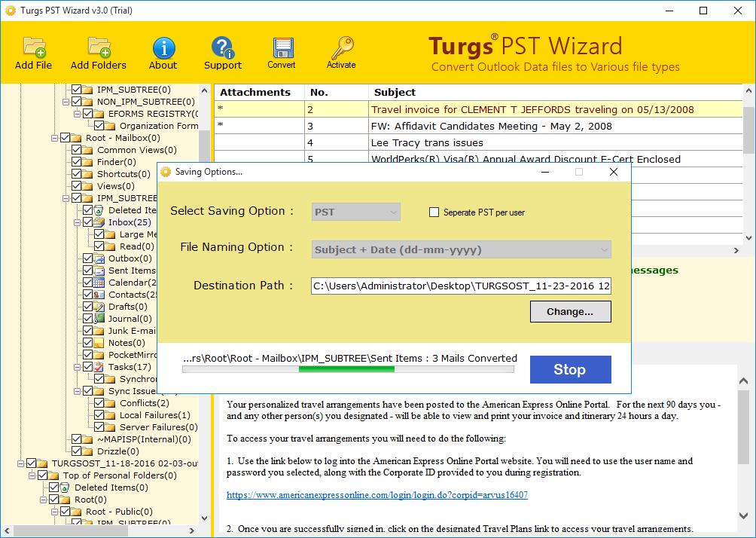756x538 pixels.
Task: Click the Finder(0) folder icon
Action: click(x=88, y=162)
